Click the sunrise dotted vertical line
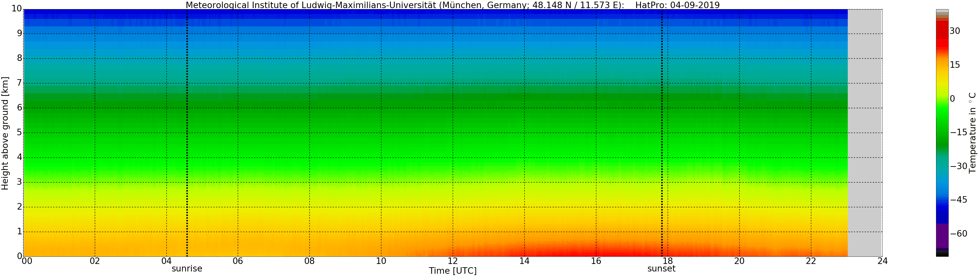This screenshot has height=277, width=980. pyautogui.click(x=187, y=133)
